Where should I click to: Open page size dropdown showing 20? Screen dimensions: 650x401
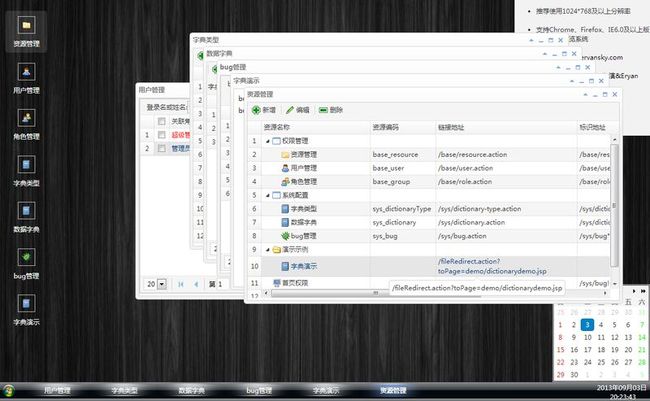(x=162, y=284)
